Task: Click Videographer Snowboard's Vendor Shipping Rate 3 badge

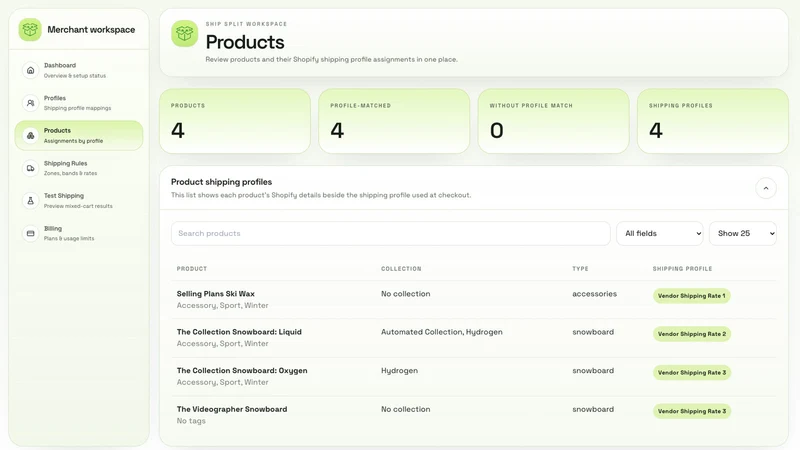Action: pos(692,411)
